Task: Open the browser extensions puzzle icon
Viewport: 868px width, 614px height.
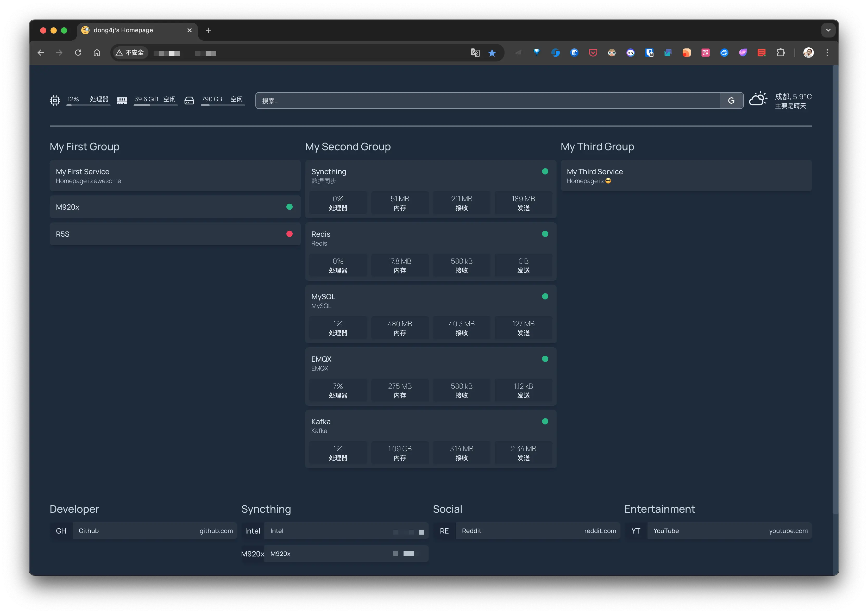Action: tap(780, 53)
